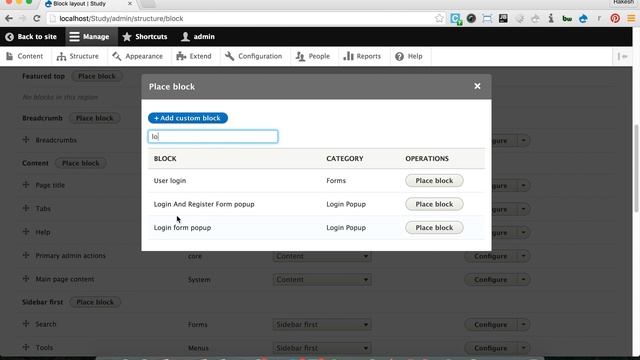Click the browser address bar URL
This screenshot has height=360, width=640.
[121, 18]
